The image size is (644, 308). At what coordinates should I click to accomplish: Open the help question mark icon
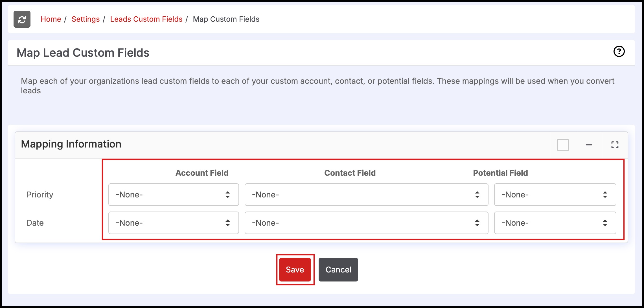coord(619,51)
